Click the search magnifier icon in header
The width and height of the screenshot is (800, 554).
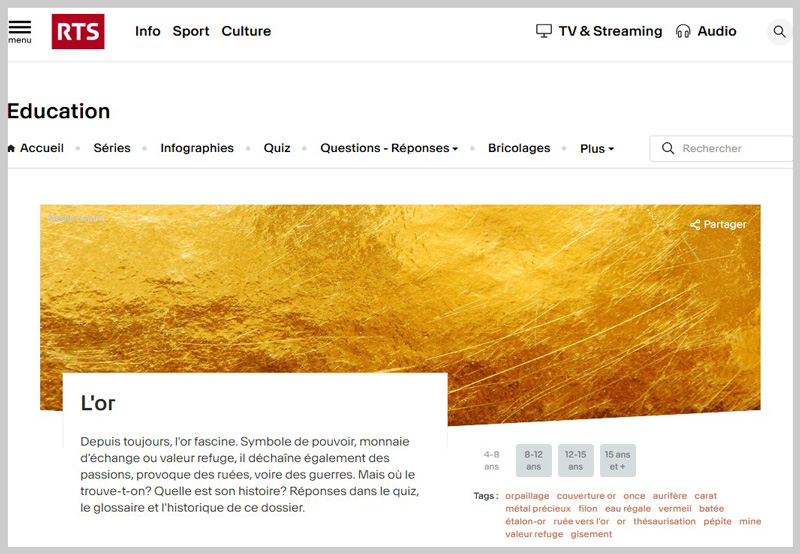pos(779,32)
